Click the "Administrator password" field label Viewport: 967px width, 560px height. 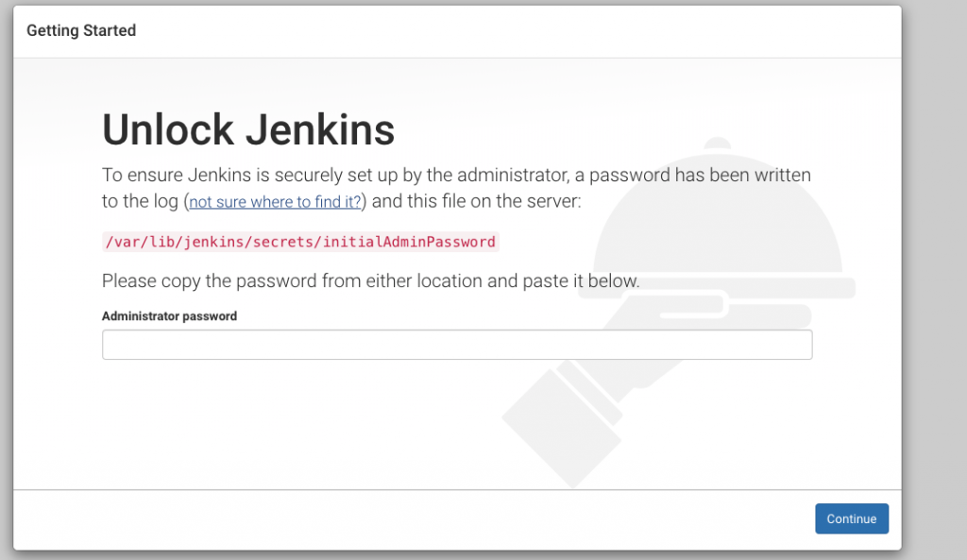point(170,315)
